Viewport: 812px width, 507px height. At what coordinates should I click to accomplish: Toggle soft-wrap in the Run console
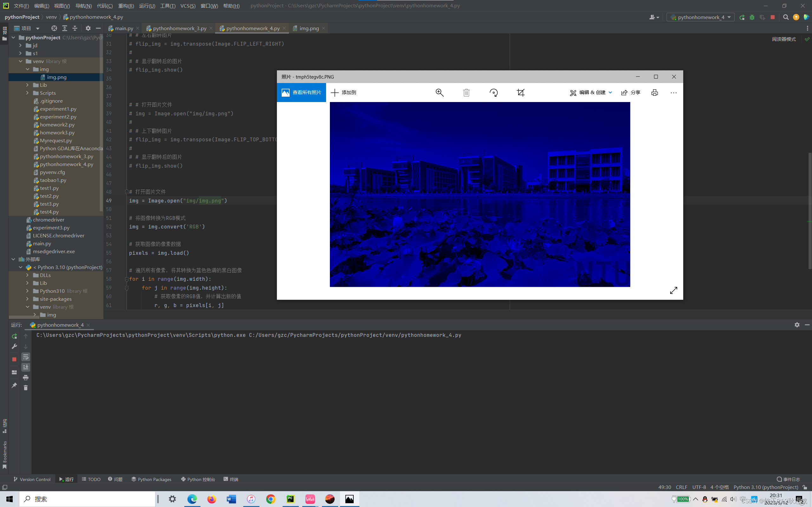point(25,357)
